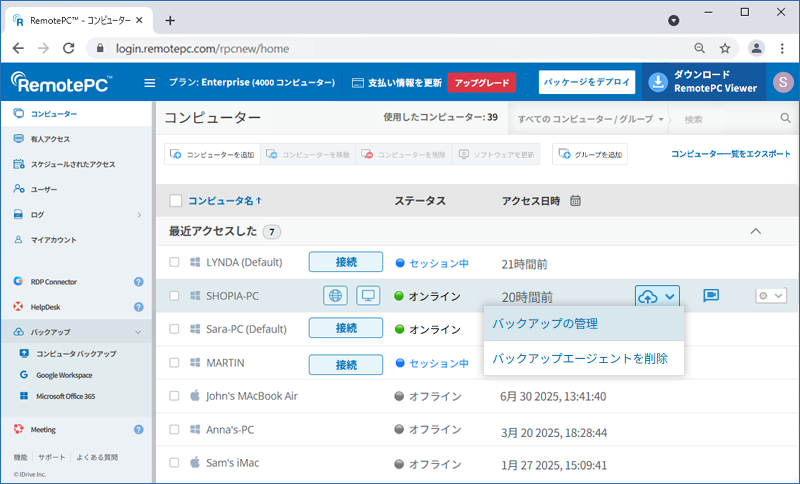Open the SHOPIA-PC backup cloud dropdown
This screenshot has height=484, width=800.
click(657, 296)
